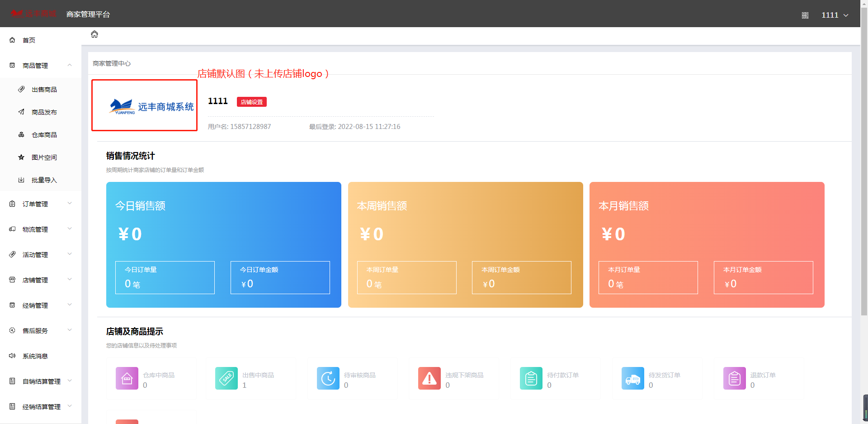Click the 自销结算管理 sidebar icon
The image size is (868, 424).
pos(12,381)
